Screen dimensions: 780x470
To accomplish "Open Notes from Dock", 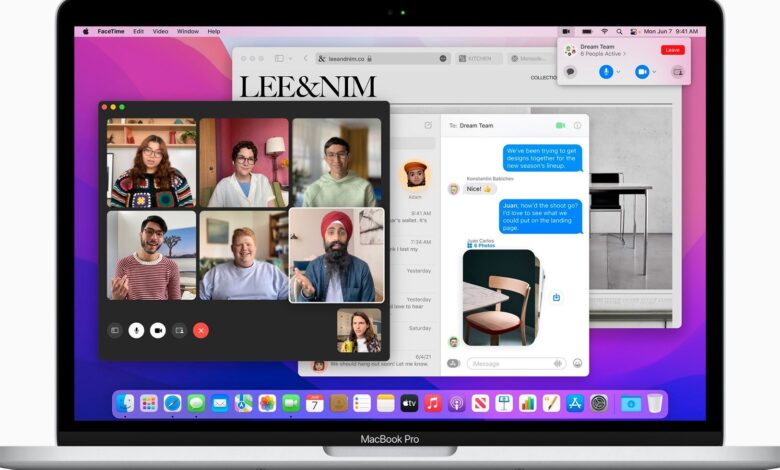I will (386, 403).
